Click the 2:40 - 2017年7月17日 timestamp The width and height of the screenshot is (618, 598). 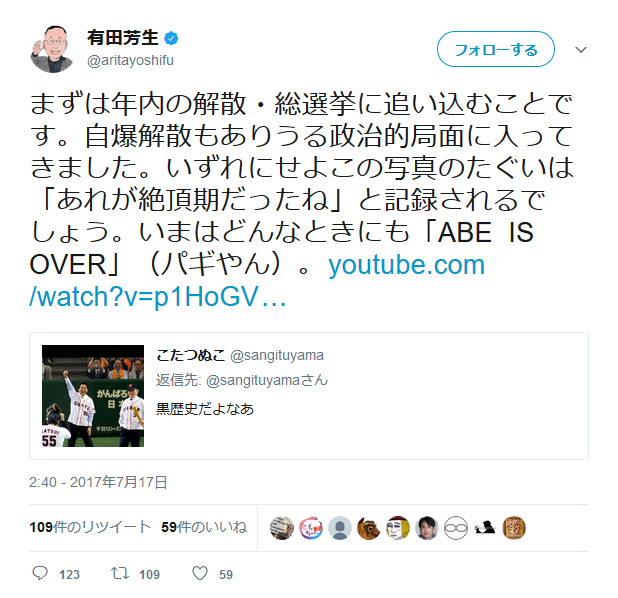(99, 482)
